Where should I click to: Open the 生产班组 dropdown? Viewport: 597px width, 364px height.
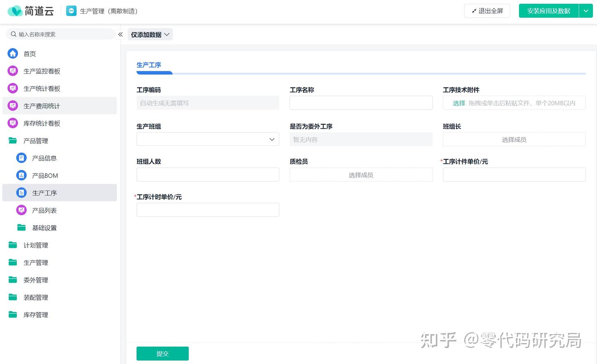(x=208, y=139)
